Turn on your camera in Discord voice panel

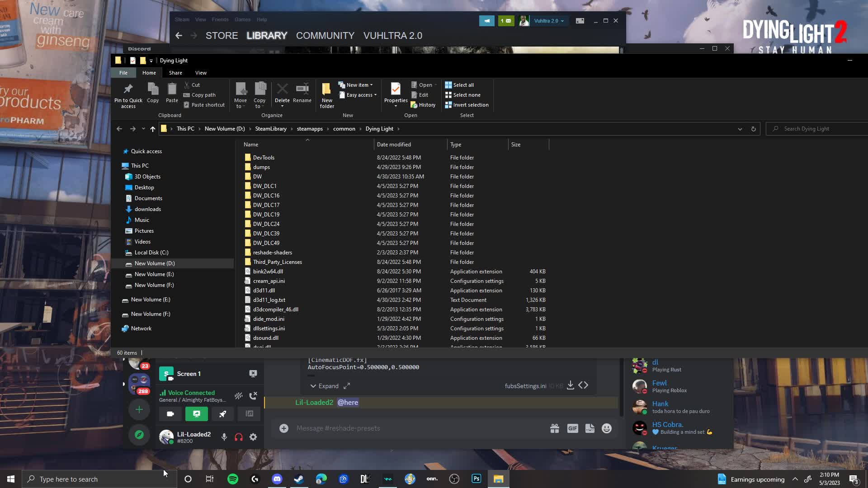170,413
